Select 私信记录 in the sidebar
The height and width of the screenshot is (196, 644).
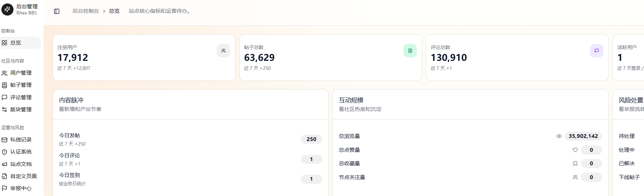(20, 140)
